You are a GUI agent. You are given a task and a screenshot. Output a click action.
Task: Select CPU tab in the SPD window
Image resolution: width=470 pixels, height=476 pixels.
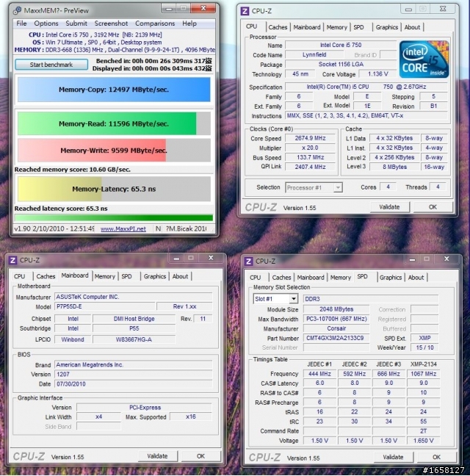[x=255, y=278]
